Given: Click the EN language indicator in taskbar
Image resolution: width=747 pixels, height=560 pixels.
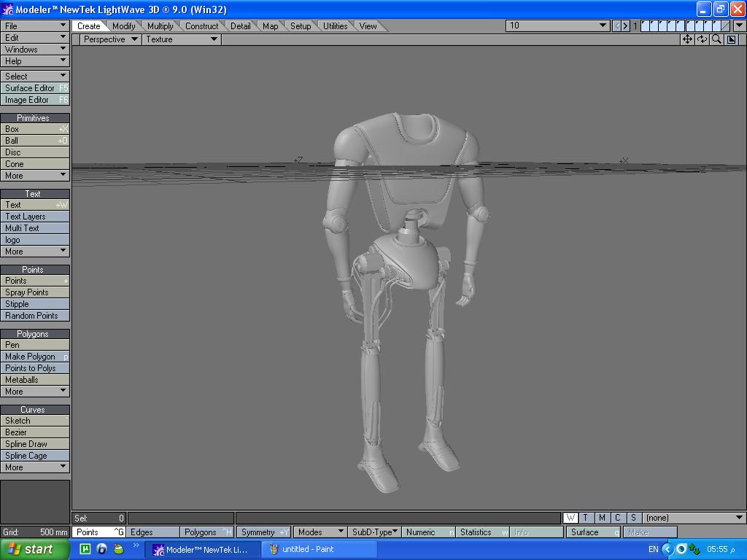Looking at the screenshot, I should tap(654, 550).
